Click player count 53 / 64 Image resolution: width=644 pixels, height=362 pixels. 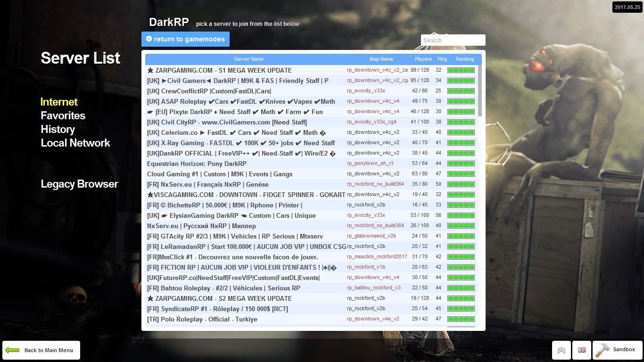coord(420,164)
